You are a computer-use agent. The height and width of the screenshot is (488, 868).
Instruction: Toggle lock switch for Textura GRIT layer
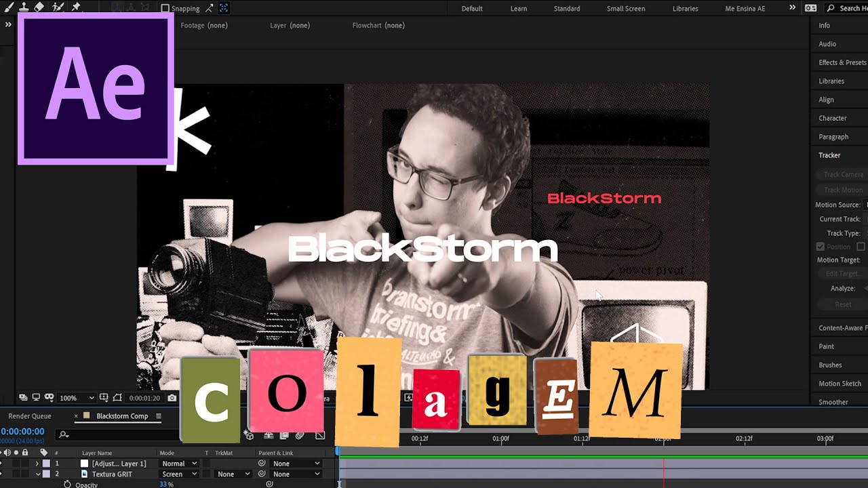coord(25,474)
